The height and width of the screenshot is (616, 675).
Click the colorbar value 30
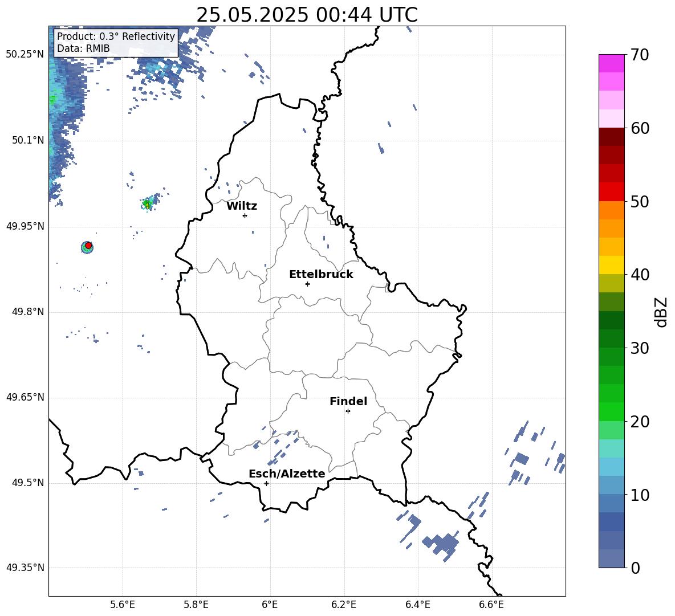pos(640,348)
